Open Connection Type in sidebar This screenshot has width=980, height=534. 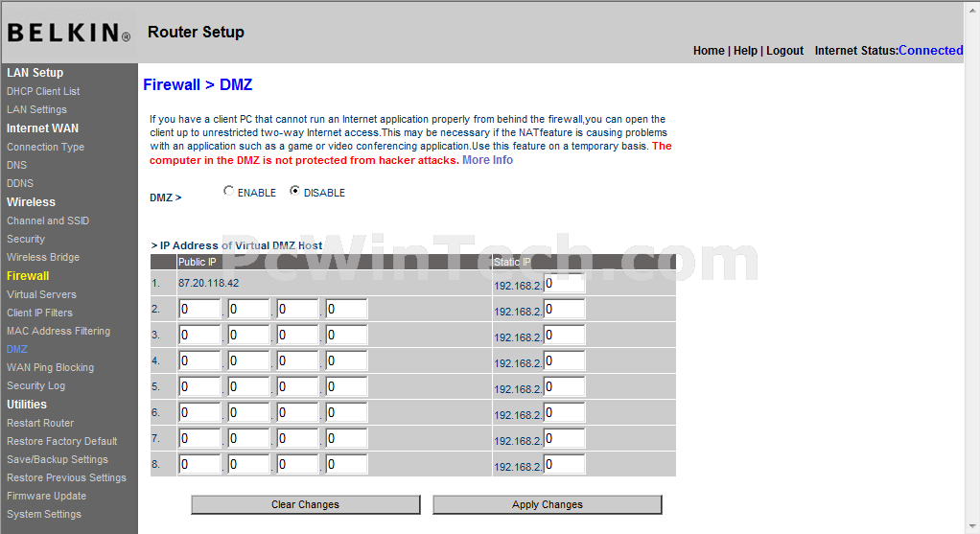click(x=46, y=147)
